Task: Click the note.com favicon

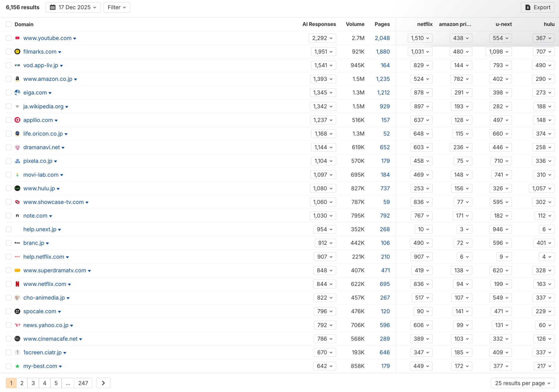Action: tap(17, 215)
